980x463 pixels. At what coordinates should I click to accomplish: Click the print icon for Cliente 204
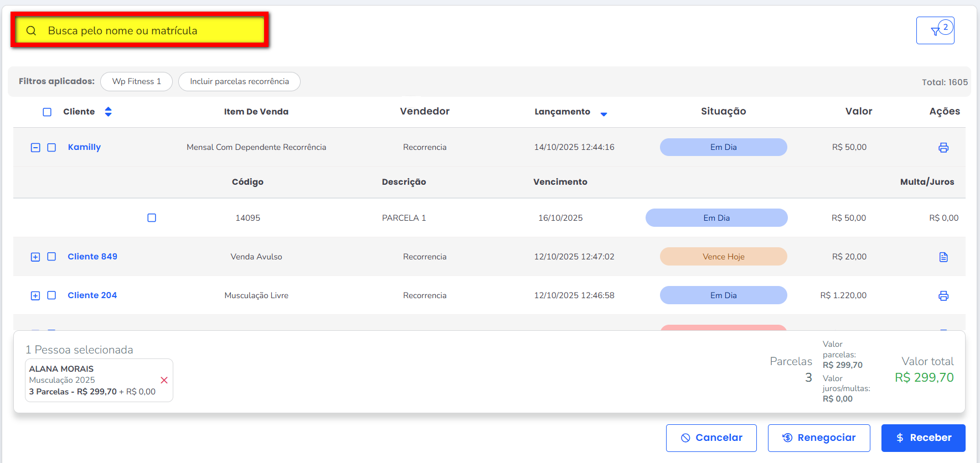tap(943, 296)
